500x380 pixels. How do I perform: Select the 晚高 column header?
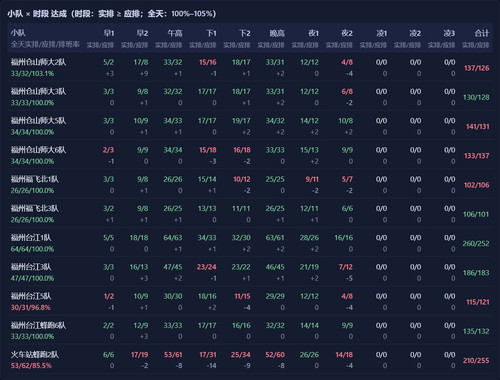click(x=277, y=33)
